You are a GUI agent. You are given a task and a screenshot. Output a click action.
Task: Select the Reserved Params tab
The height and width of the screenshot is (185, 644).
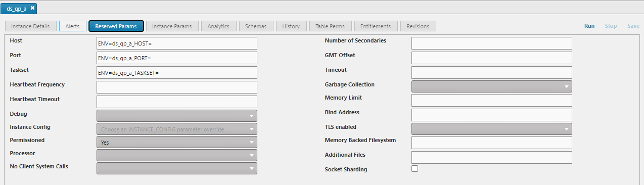pos(116,26)
